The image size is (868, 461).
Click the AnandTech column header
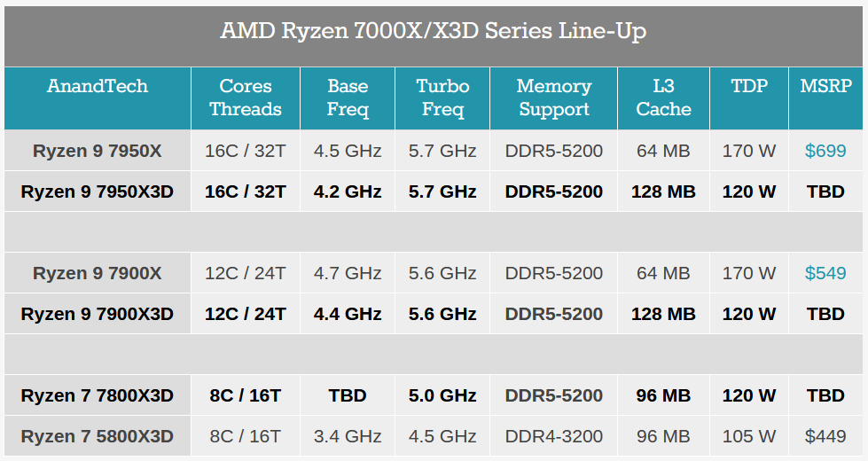click(98, 87)
